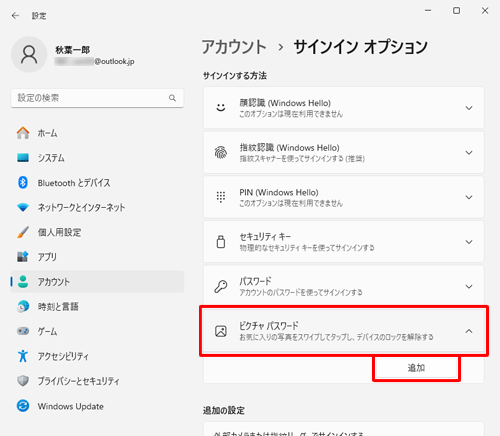Click the Apps (アプリ) icon
The image size is (500, 436).
[23, 257]
